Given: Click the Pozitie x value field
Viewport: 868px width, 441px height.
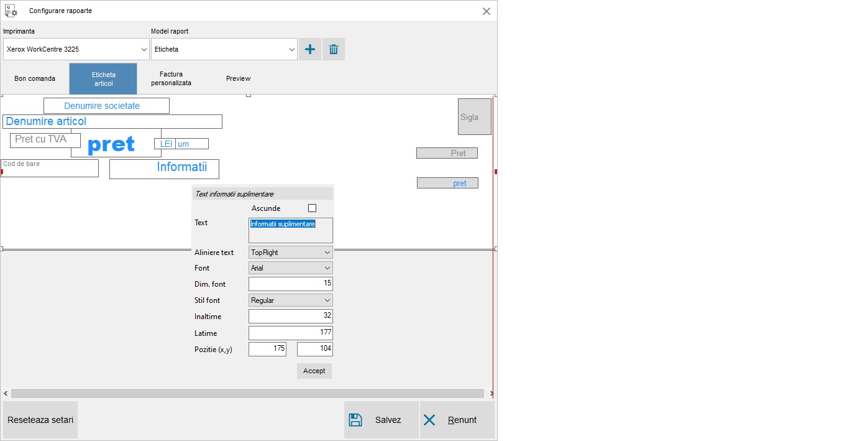Looking at the screenshot, I should pyautogui.click(x=267, y=349).
